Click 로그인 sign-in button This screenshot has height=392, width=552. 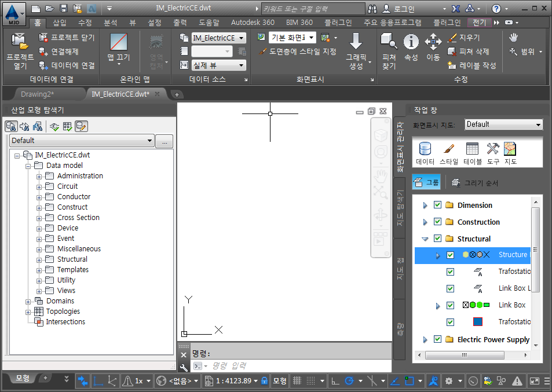click(398, 9)
